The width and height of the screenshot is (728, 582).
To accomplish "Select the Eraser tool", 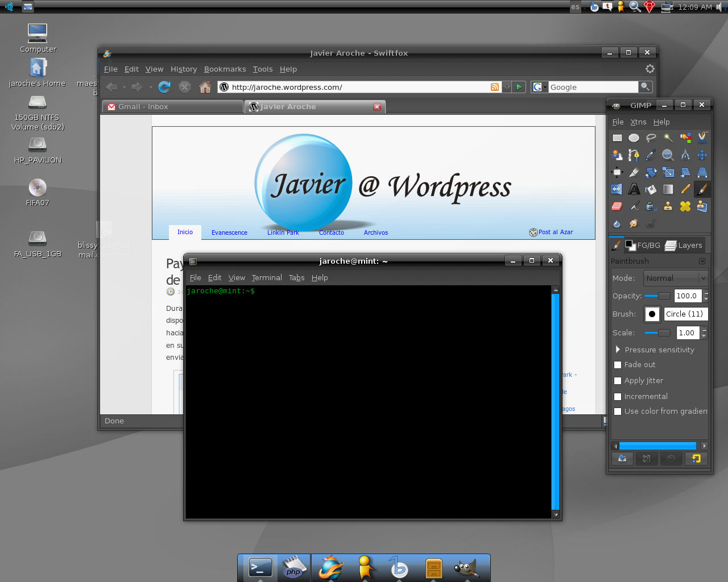I will click(x=617, y=206).
